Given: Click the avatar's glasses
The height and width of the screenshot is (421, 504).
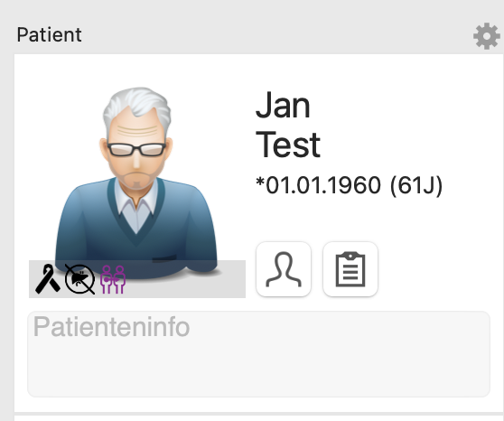Looking at the screenshot, I should coord(137,150).
